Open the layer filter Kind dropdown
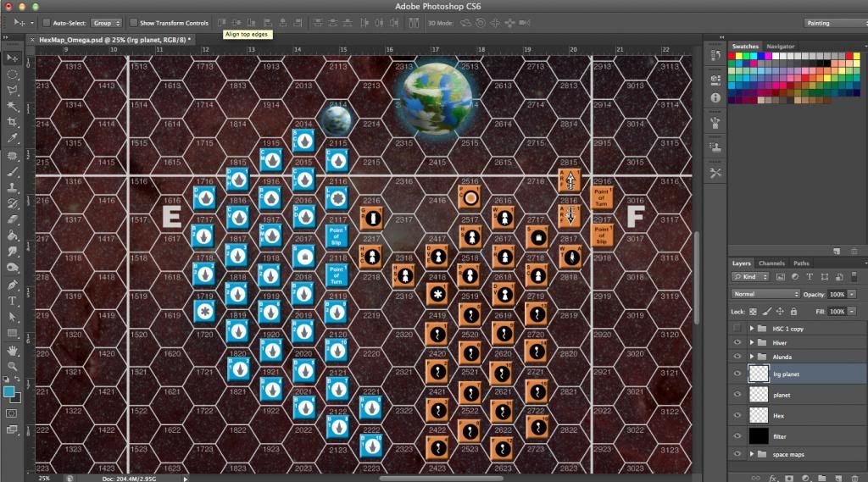 [x=750, y=277]
